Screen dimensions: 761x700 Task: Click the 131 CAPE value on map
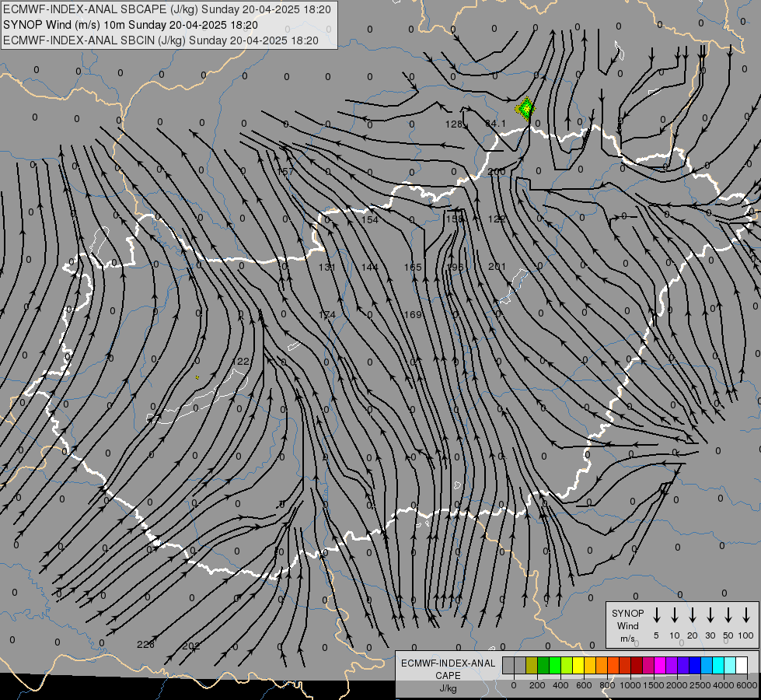click(x=326, y=268)
